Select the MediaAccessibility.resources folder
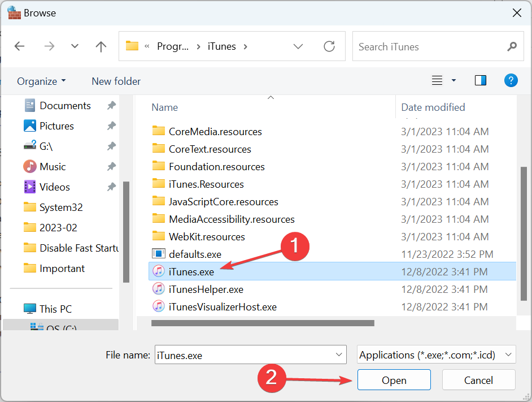The image size is (532, 402). point(232,219)
